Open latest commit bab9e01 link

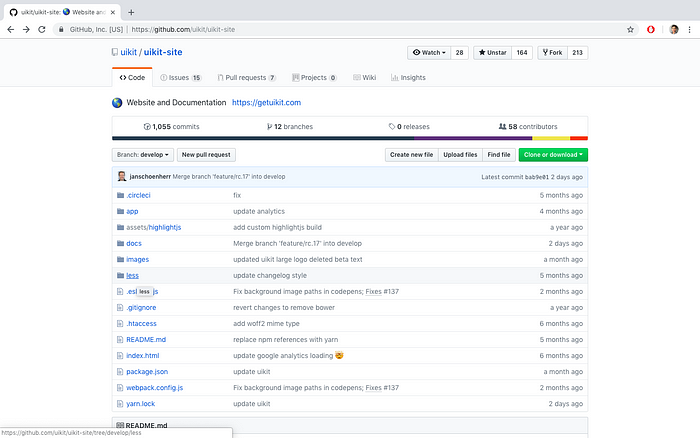click(537, 177)
